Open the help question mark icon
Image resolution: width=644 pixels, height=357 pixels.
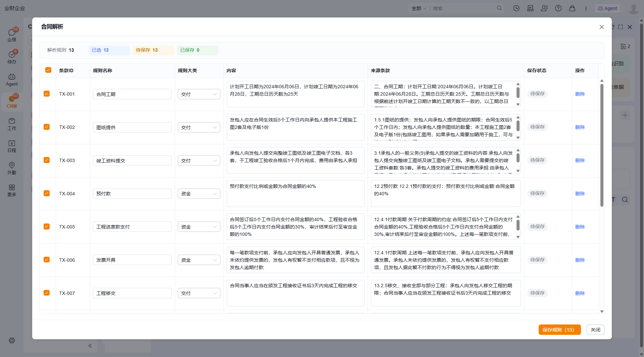click(558, 8)
